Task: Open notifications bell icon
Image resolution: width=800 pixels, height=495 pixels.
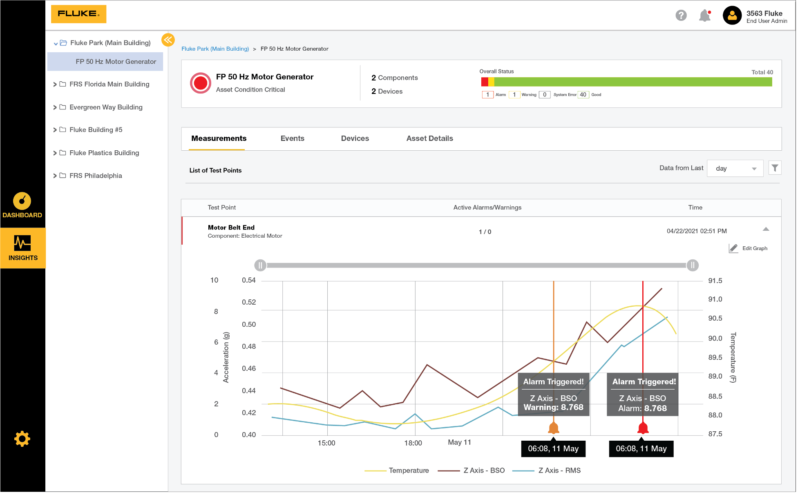Action: point(705,15)
